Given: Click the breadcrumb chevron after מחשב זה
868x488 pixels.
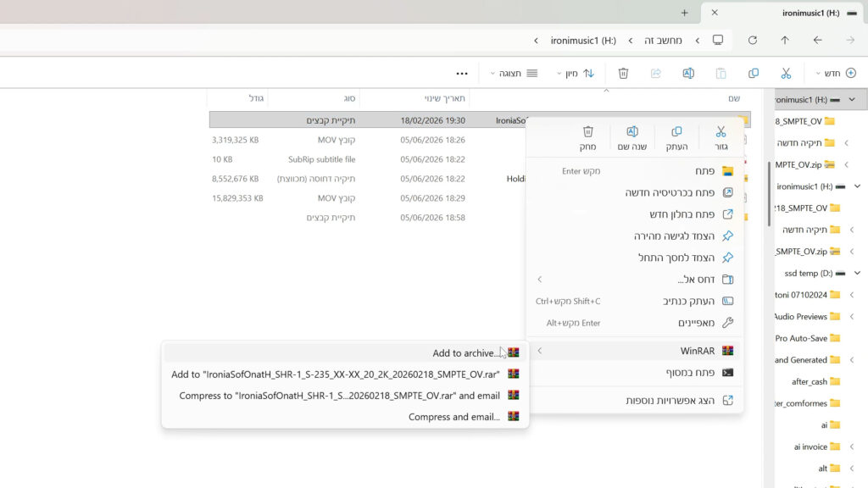Looking at the screenshot, I should click(x=631, y=41).
